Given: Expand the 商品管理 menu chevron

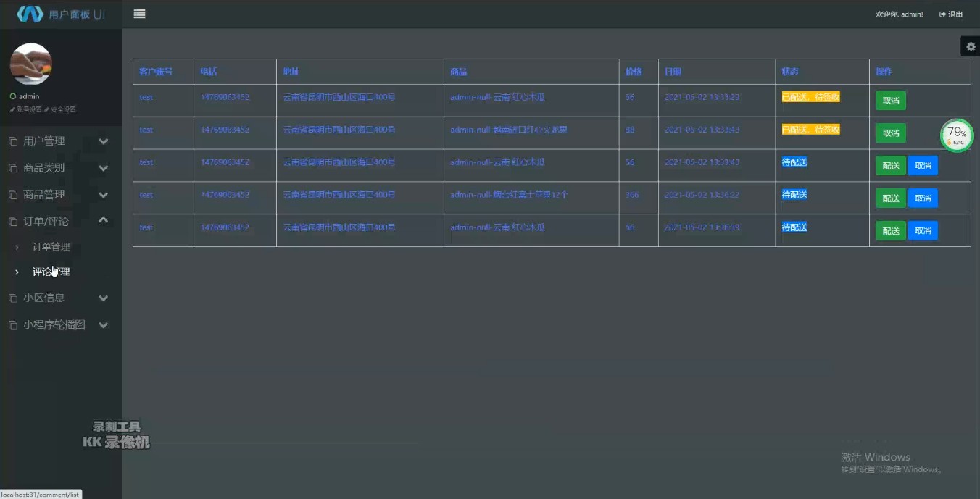Looking at the screenshot, I should click(x=104, y=195).
